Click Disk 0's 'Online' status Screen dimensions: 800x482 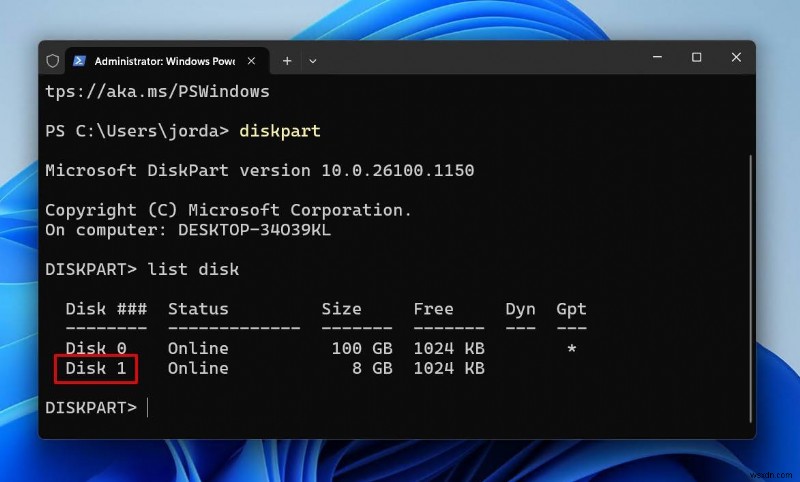[x=198, y=348]
